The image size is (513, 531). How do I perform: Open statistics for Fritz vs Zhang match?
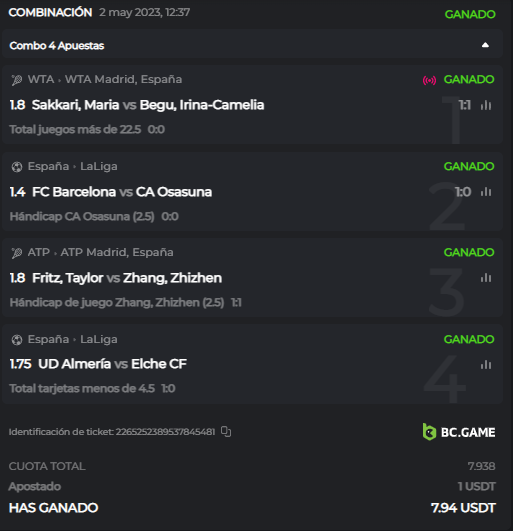[486, 278]
